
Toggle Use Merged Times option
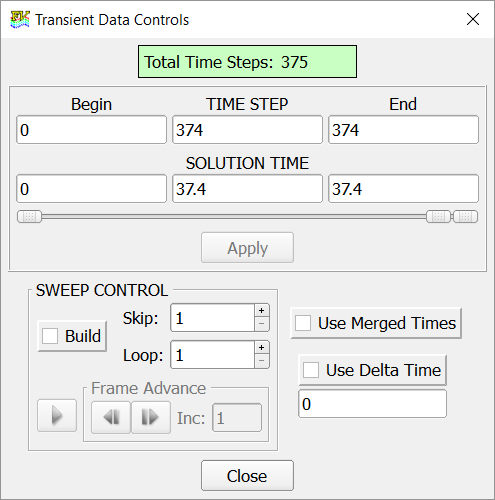pyautogui.click(x=303, y=323)
